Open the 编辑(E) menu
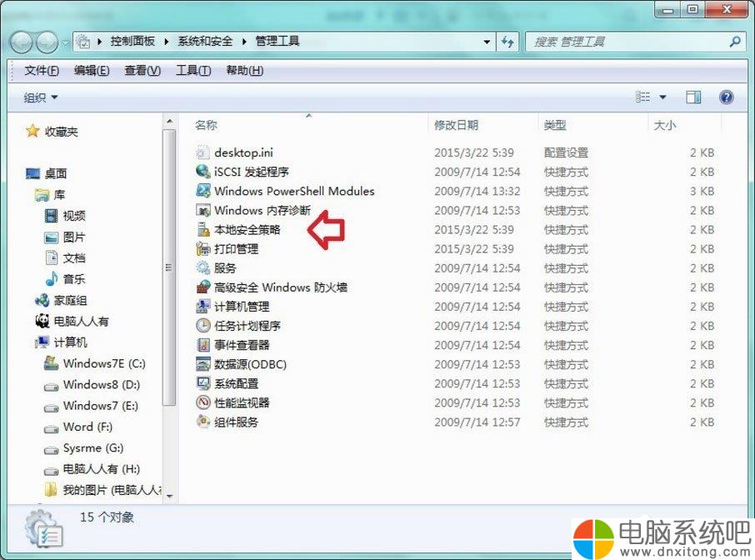The width and height of the screenshot is (755, 560). (x=92, y=71)
